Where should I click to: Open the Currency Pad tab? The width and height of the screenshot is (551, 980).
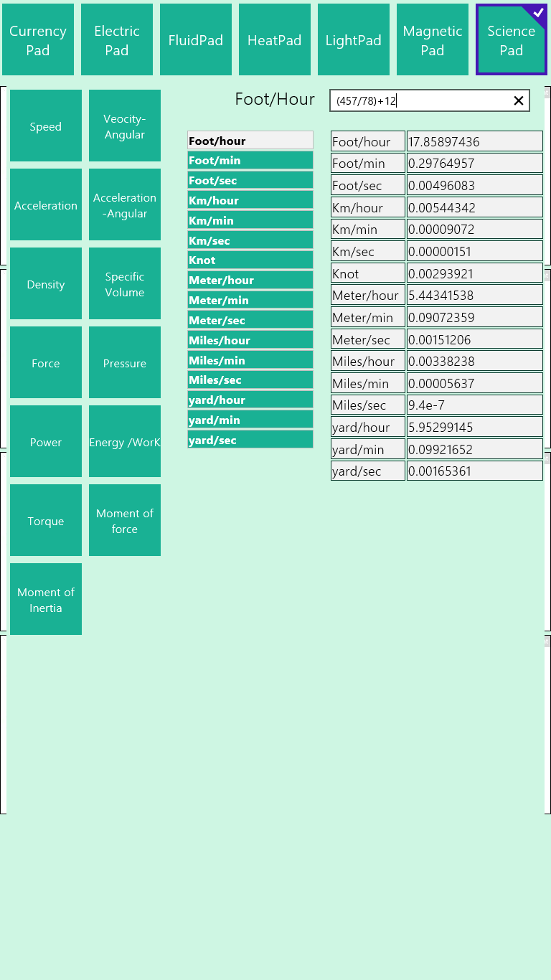tap(38, 40)
